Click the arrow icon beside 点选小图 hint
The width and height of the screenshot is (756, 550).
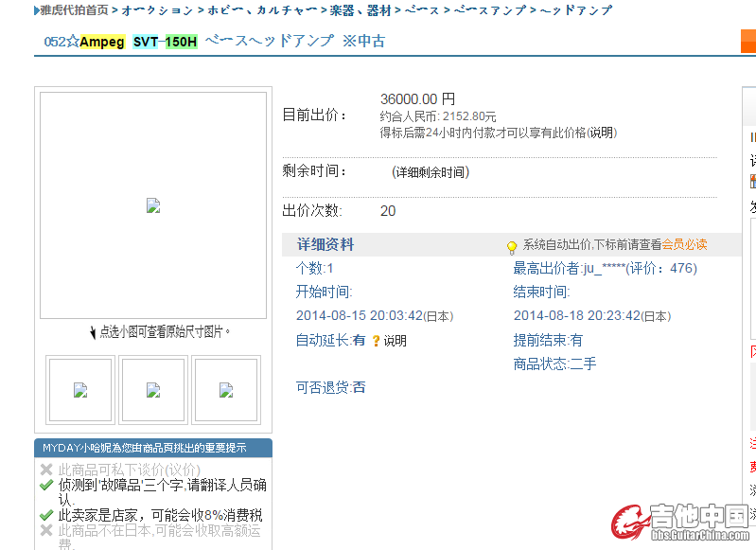tap(93, 332)
